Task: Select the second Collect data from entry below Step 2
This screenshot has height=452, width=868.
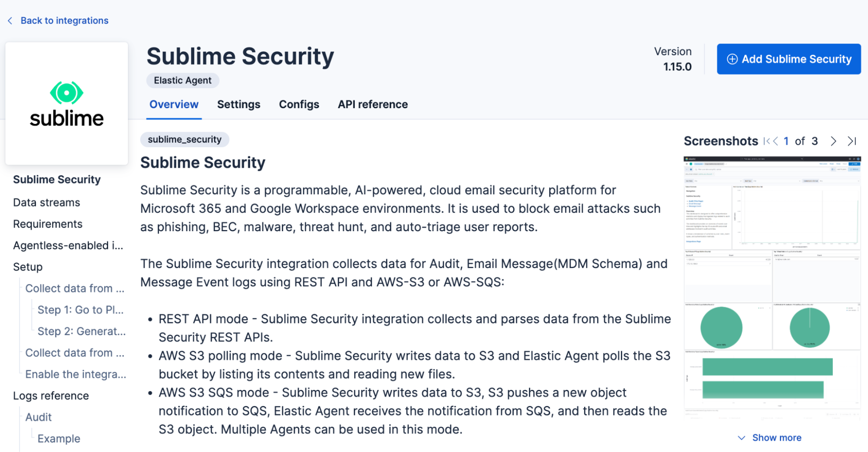Action: pyautogui.click(x=75, y=352)
